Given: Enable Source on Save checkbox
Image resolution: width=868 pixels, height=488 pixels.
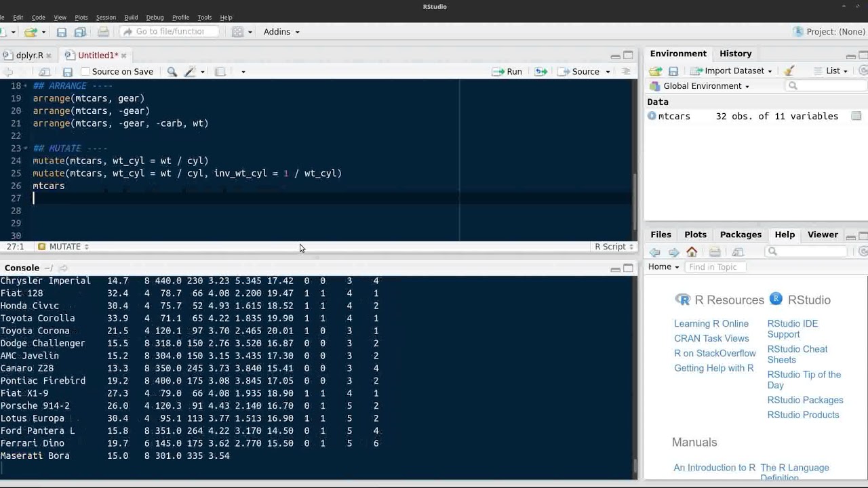Looking at the screenshot, I should pos(85,72).
